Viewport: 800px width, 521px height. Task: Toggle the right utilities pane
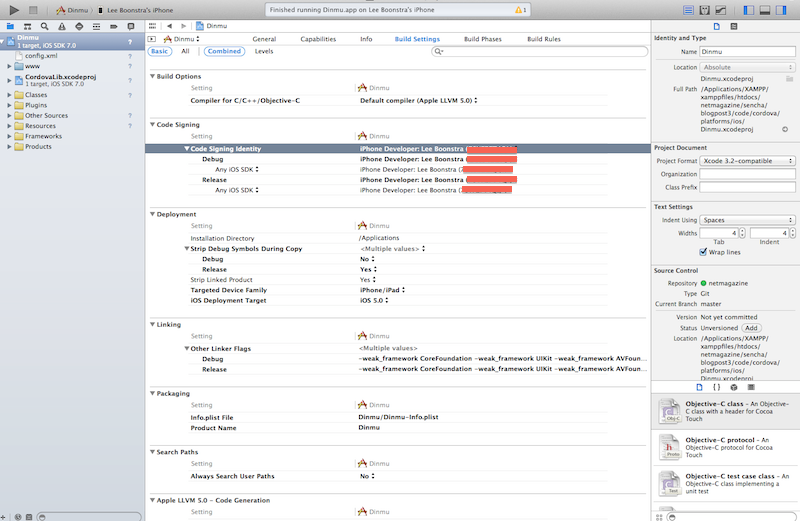click(x=781, y=10)
